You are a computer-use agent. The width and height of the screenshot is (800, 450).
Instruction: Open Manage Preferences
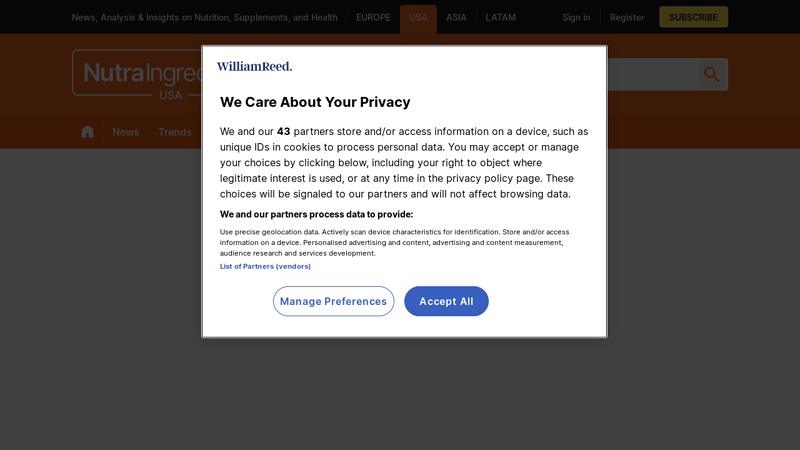tap(333, 301)
